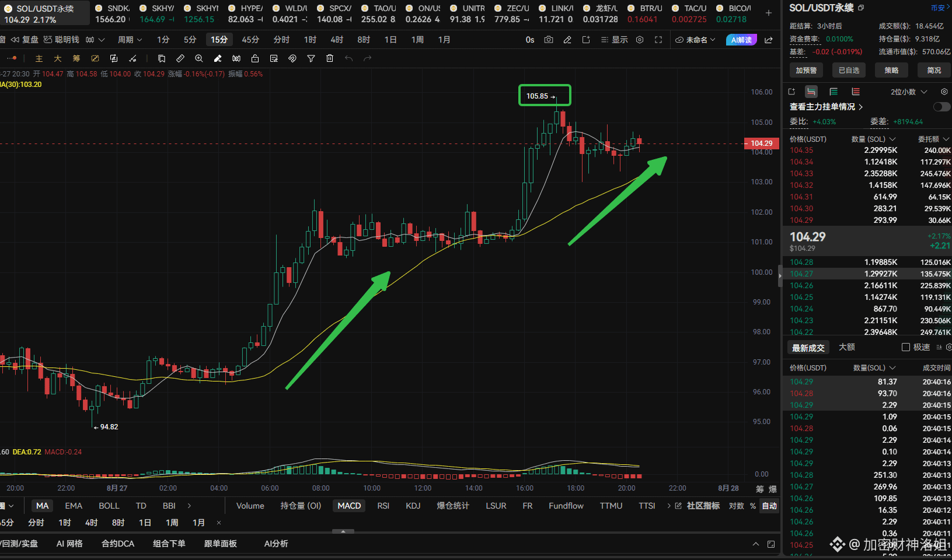Open the chart type candlestick dropdown
Viewport: 952px width, 560px height.
[95, 40]
